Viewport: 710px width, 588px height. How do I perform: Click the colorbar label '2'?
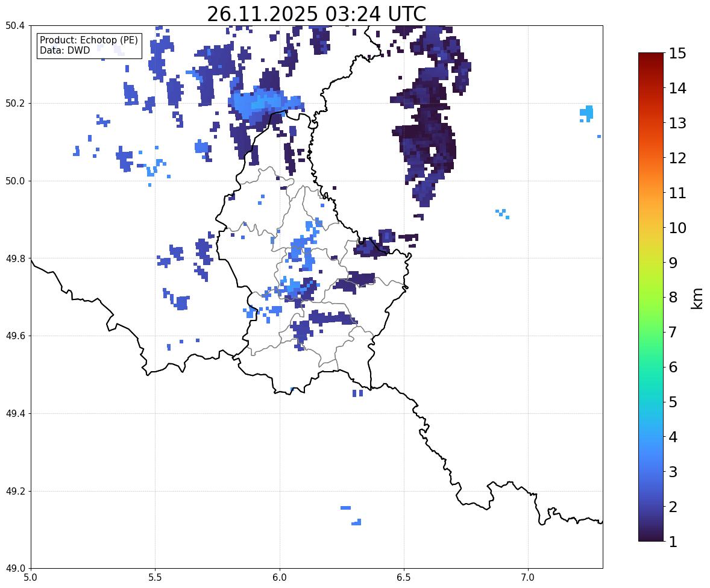pos(673,507)
